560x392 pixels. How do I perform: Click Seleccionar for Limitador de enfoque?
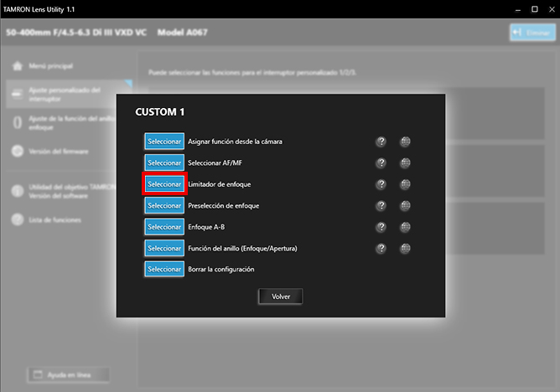[164, 184]
